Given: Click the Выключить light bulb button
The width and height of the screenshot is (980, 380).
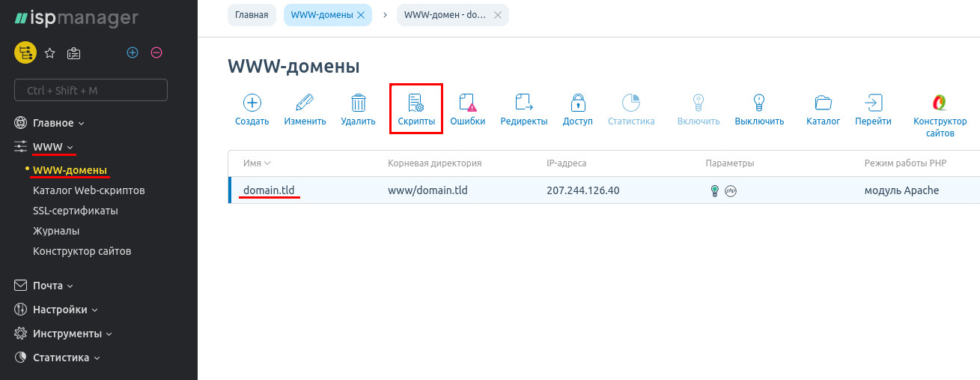Looking at the screenshot, I should (759, 103).
